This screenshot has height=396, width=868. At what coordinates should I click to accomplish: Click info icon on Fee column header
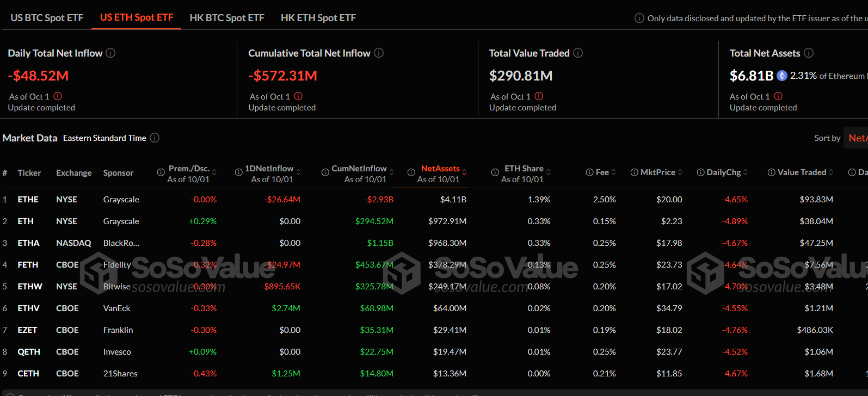[589, 172]
